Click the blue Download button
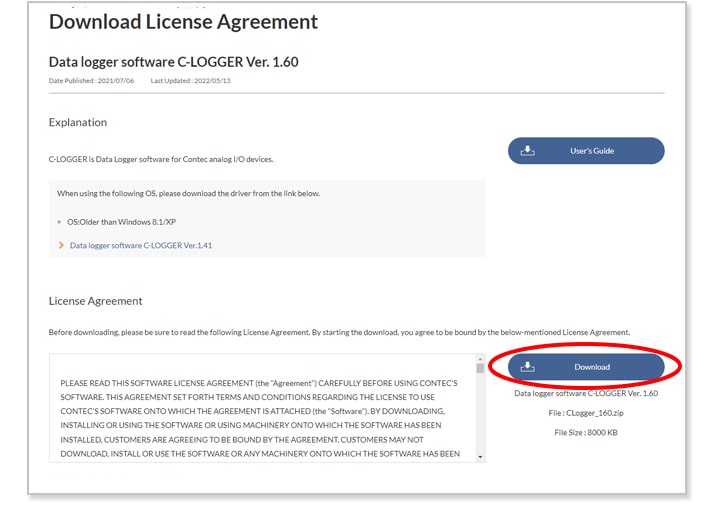This screenshot has width=720, height=510. 586,367
